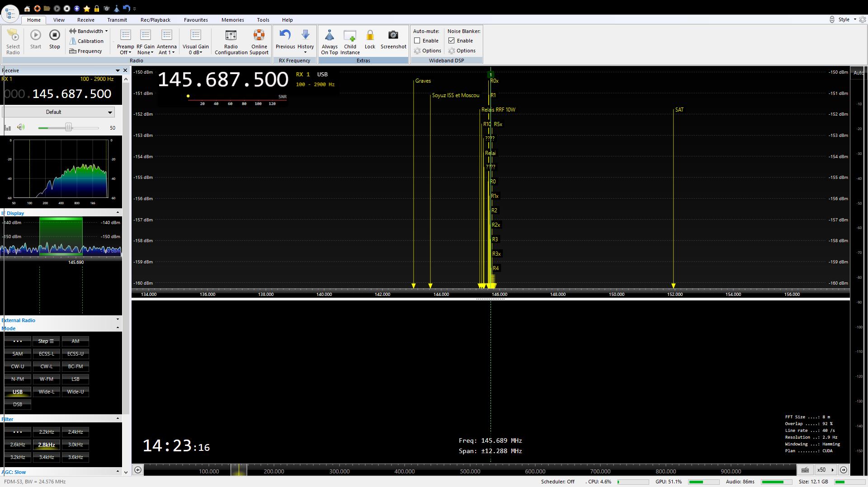Open Radio Configuration
This screenshot has height=487, width=868.
(231, 36)
